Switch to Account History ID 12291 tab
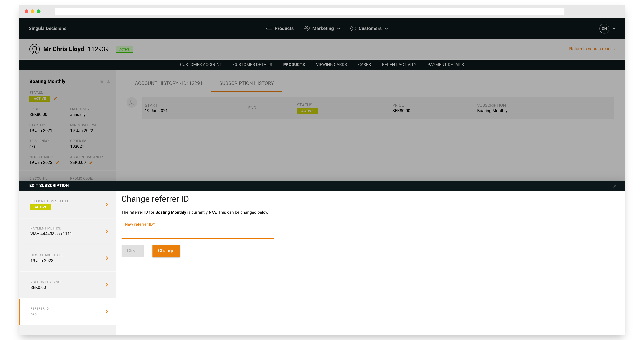This screenshot has height=340, width=644. point(169,83)
